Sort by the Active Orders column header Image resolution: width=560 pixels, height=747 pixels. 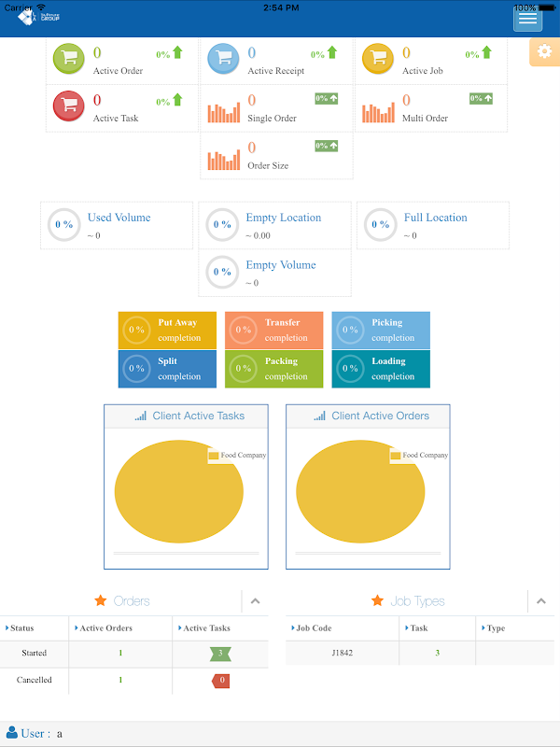(x=120, y=627)
